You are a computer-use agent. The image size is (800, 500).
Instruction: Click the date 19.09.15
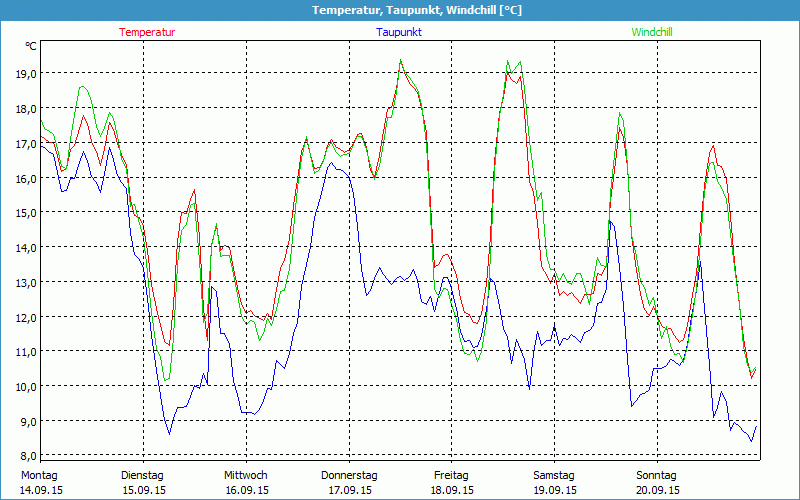pos(555,490)
